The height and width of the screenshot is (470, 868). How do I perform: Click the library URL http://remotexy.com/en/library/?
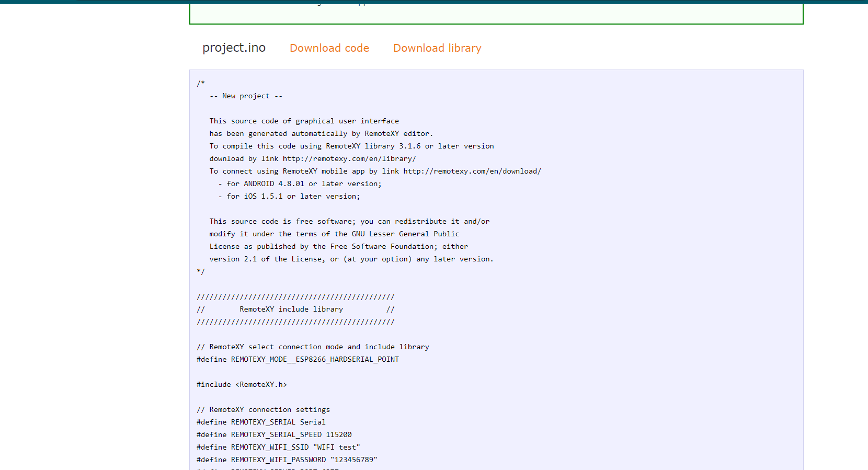pyautogui.click(x=349, y=159)
